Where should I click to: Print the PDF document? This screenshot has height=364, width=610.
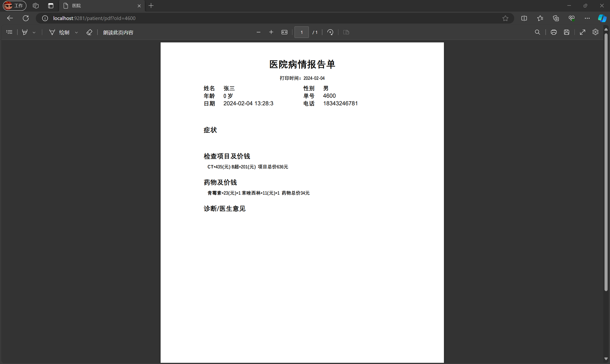tap(554, 32)
